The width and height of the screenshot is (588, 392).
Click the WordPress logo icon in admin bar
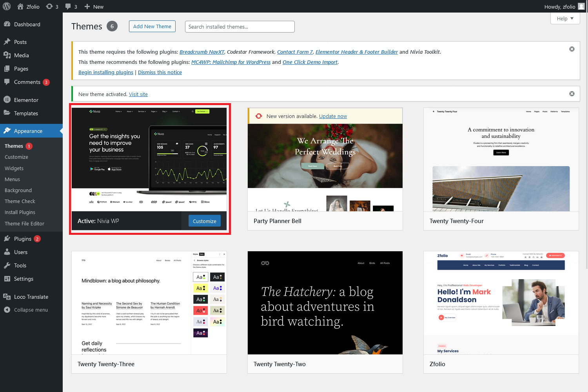(x=7, y=7)
